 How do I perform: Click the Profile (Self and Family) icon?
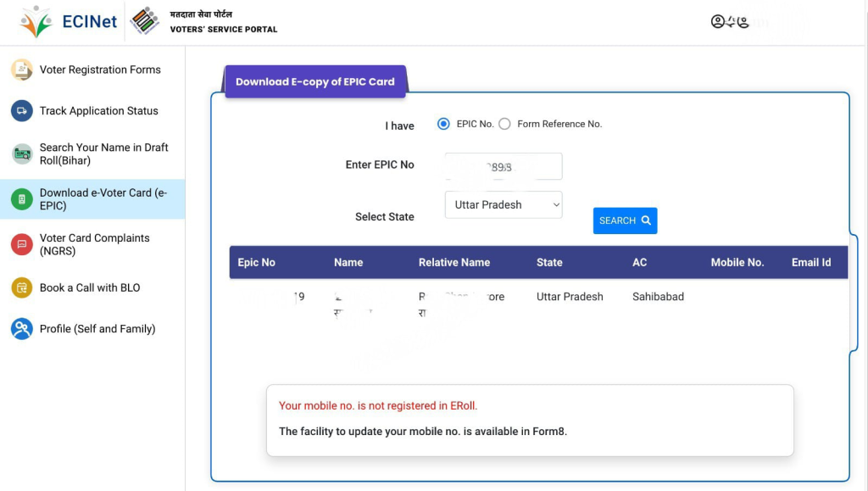point(21,329)
